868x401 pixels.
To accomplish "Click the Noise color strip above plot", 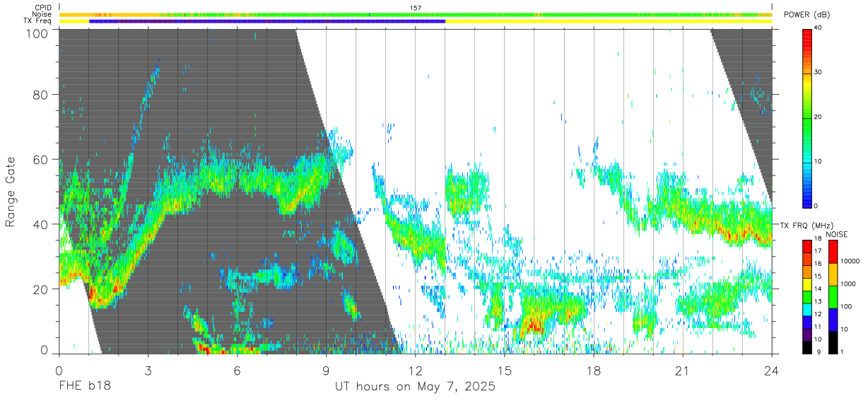I will coord(416,14).
